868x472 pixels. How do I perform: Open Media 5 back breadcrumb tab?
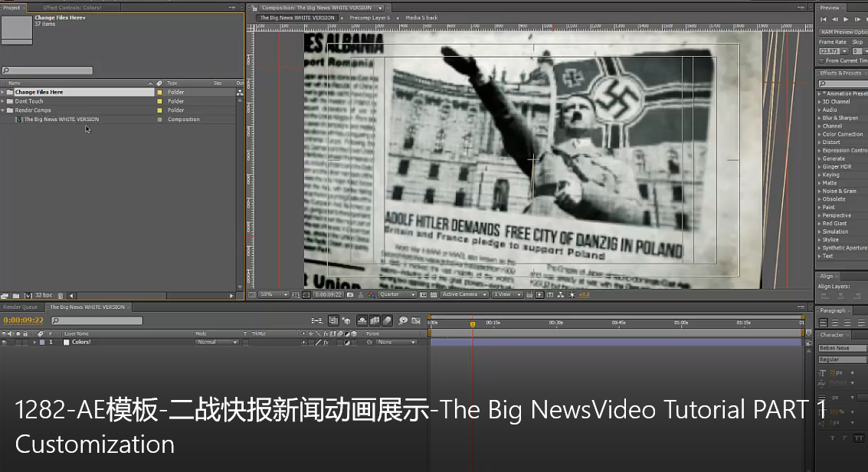click(x=421, y=18)
